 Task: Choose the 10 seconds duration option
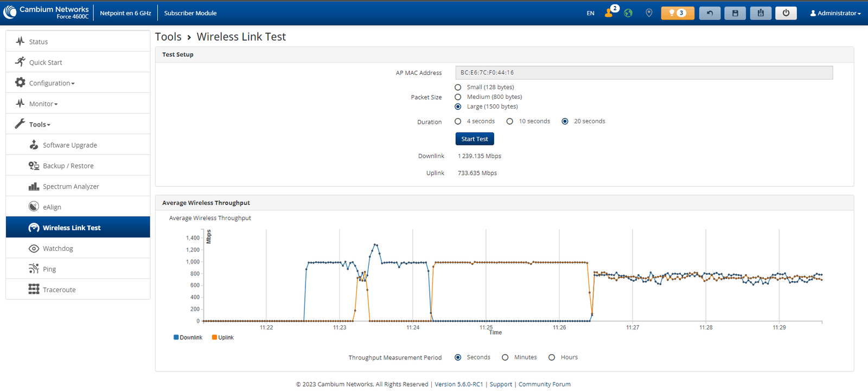tap(510, 122)
